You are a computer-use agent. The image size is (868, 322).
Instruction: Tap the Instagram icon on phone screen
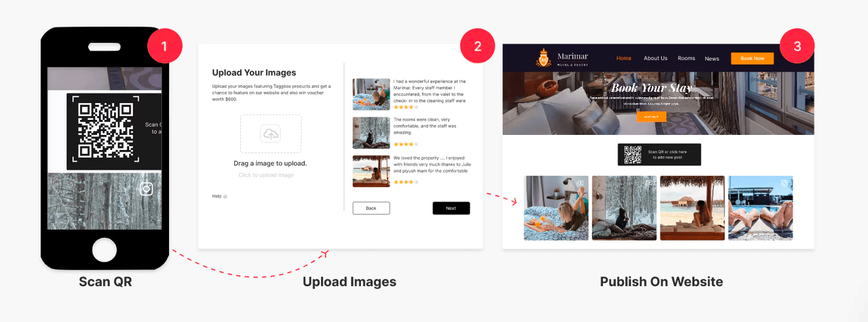pyautogui.click(x=147, y=189)
